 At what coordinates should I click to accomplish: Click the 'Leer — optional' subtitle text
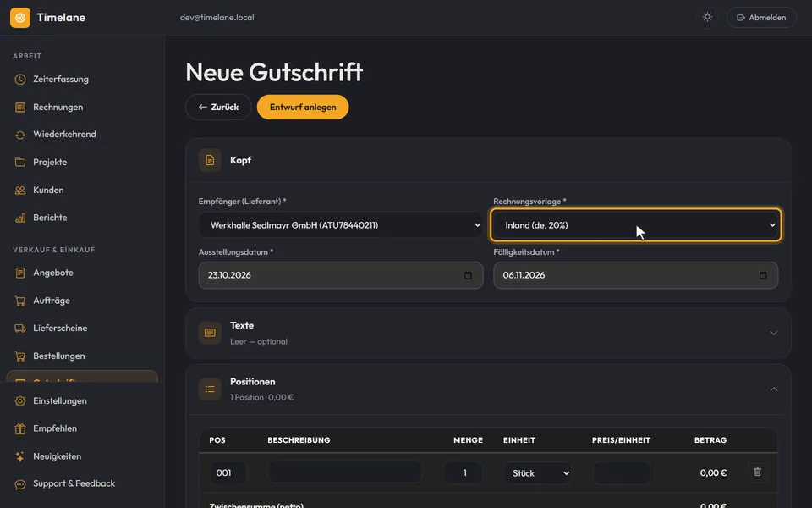coord(259,341)
